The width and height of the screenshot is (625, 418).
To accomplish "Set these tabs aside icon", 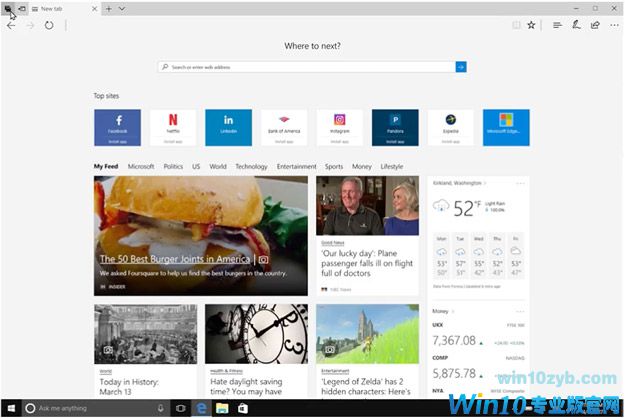I will [x=22, y=9].
